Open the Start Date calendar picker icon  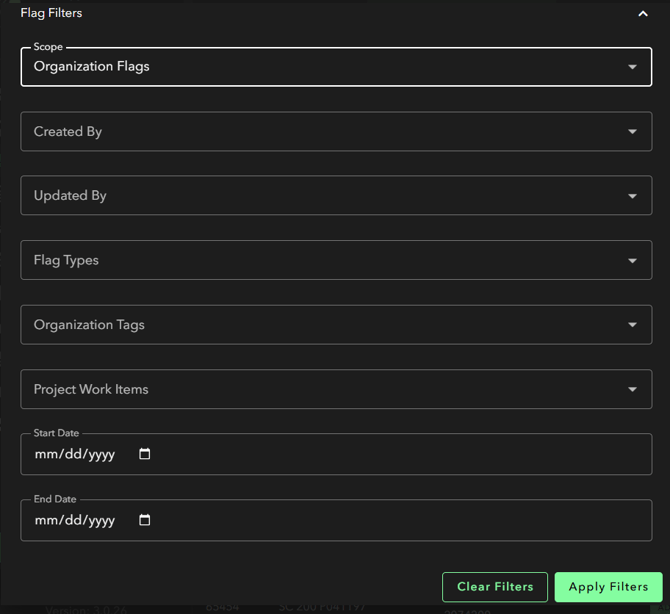pos(145,454)
